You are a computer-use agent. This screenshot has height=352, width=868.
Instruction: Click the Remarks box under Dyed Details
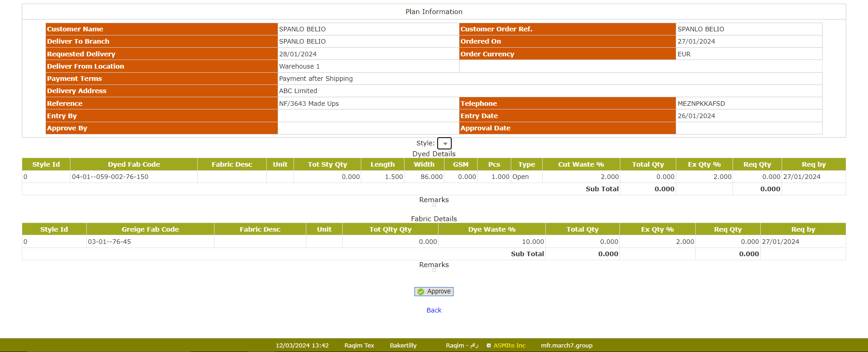click(x=434, y=205)
